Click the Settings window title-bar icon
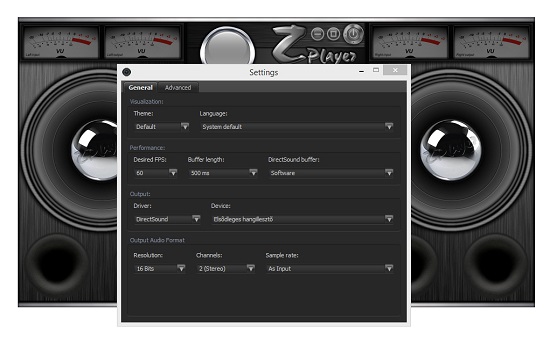The width and height of the screenshot is (550, 361). click(x=127, y=72)
